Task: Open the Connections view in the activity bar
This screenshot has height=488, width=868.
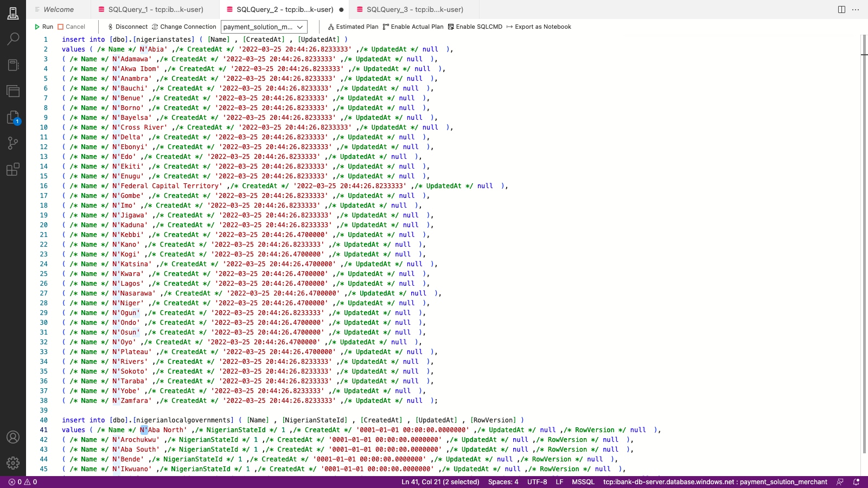Action: (13, 13)
